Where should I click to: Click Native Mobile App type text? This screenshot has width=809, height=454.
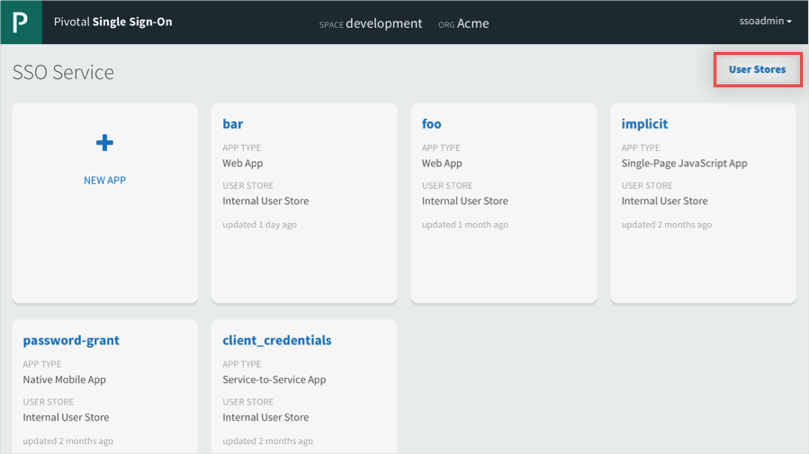pos(64,380)
